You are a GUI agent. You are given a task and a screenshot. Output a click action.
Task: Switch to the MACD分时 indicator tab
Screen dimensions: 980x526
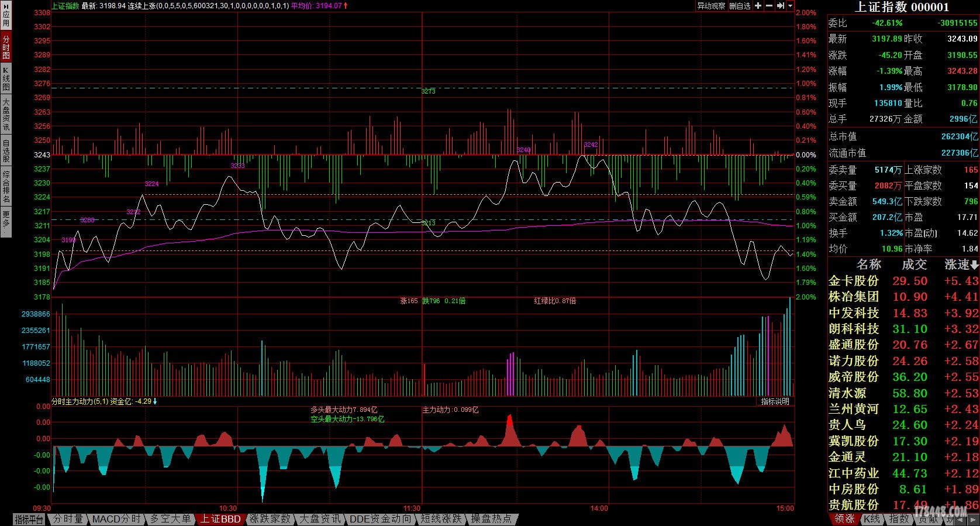point(117,519)
